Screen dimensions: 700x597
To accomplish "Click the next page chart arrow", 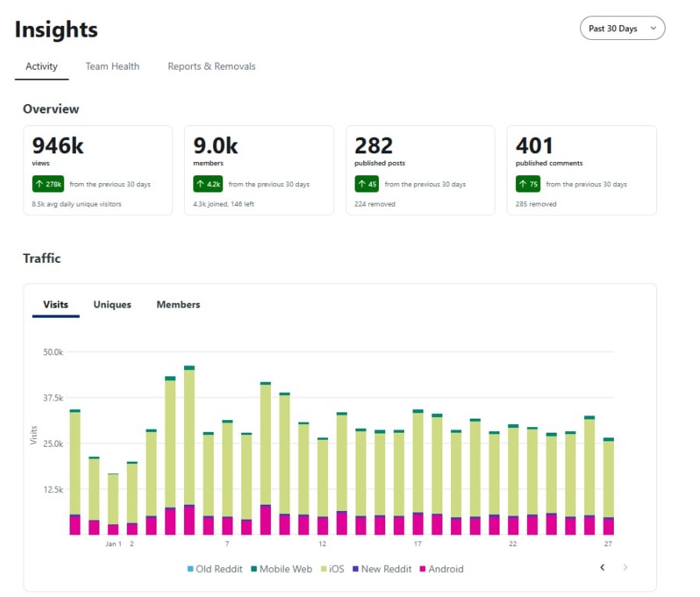I will click(x=625, y=567).
